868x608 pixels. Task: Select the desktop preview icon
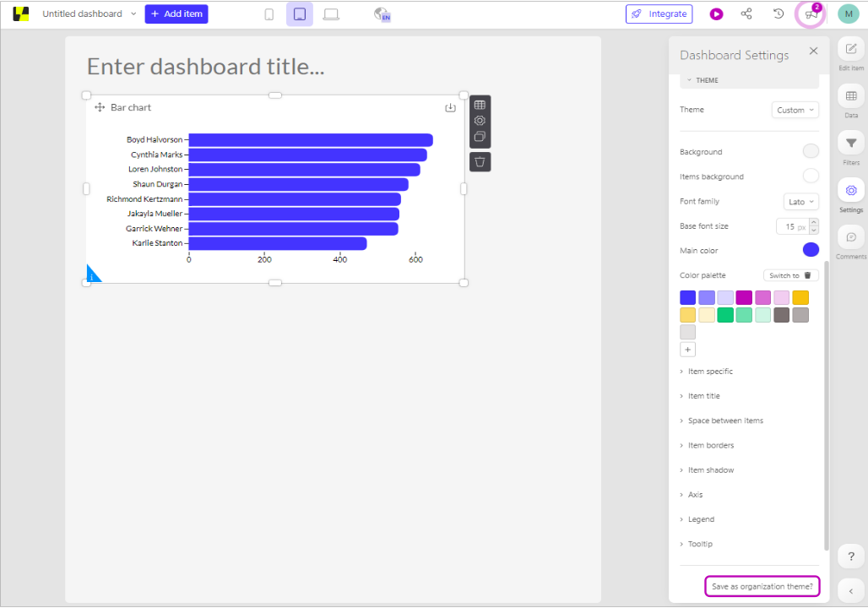(x=330, y=14)
